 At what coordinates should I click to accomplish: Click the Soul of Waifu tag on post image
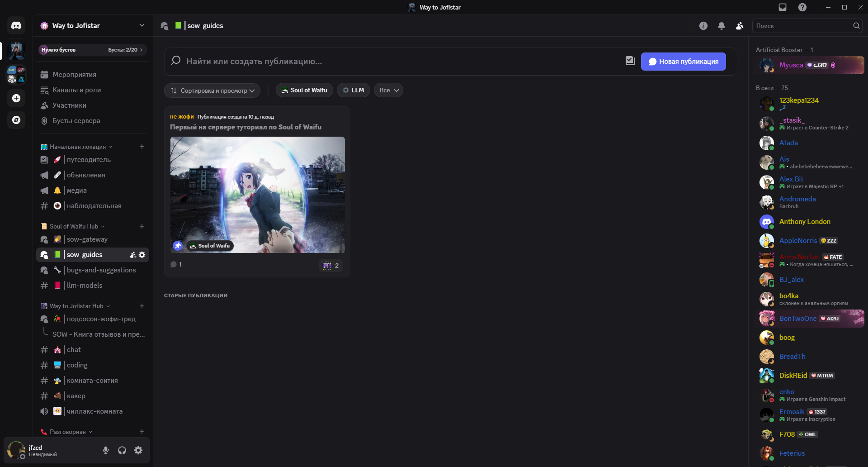[x=210, y=246]
